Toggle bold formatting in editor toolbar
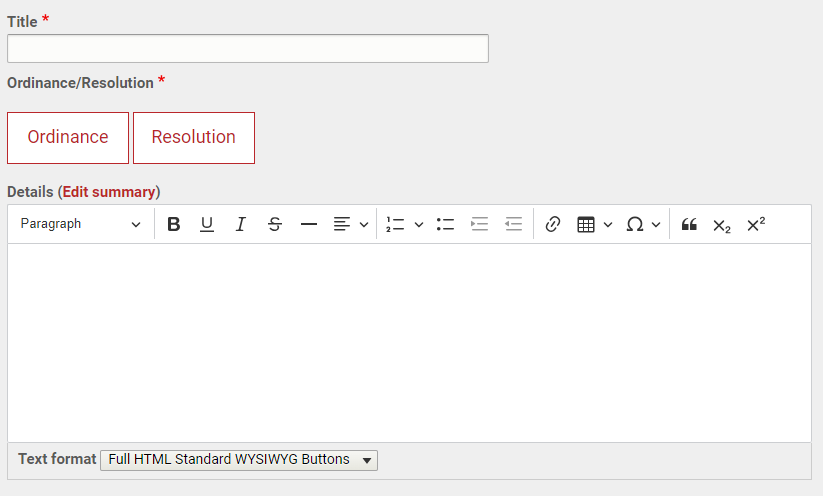Viewport: 823px width, 496px height. tap(174, 224)
